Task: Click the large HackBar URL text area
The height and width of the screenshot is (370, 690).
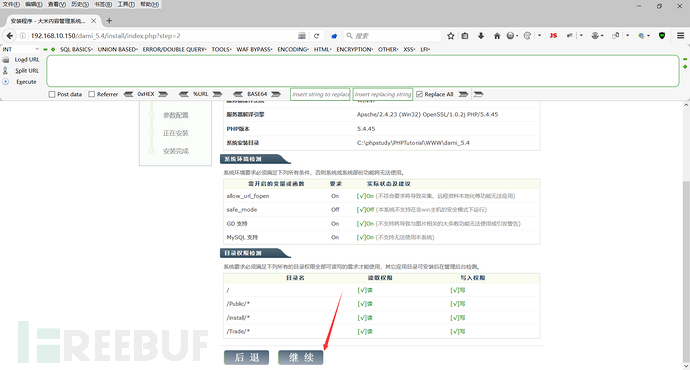Action: click(363, 71)
